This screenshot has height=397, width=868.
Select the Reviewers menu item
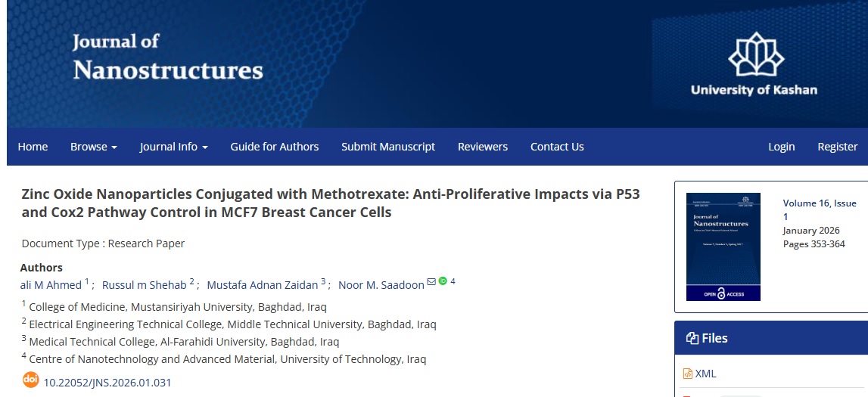(483, 147)
